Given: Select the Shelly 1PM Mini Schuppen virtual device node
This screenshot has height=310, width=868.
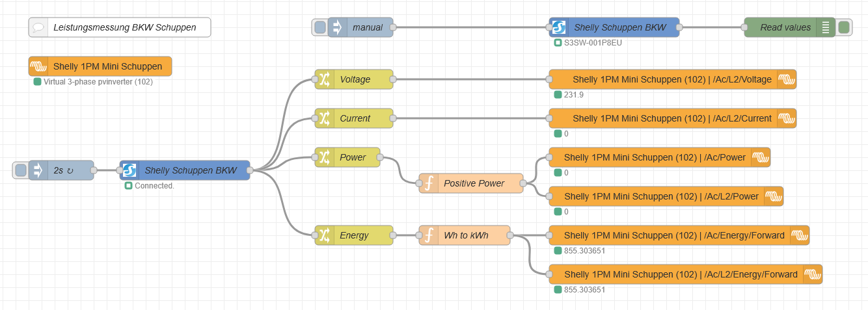Looking at the screenshot, I should coord(100,66).
